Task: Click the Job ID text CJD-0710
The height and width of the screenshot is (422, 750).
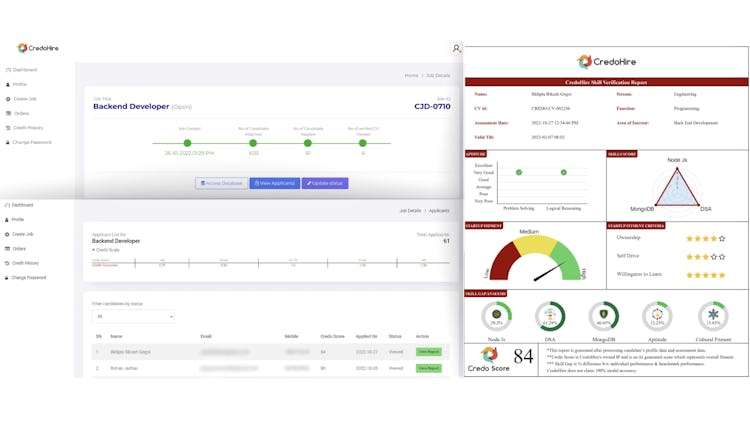Action: (432, 106)
